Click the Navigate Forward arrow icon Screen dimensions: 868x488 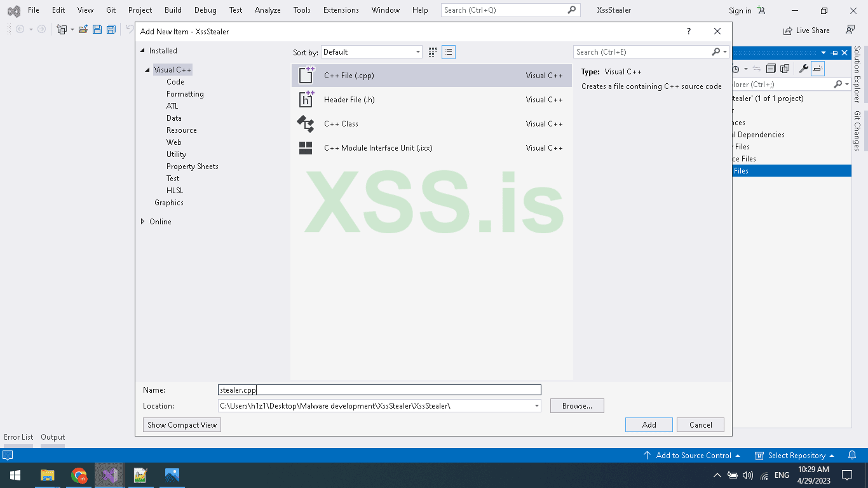(41, 29)
